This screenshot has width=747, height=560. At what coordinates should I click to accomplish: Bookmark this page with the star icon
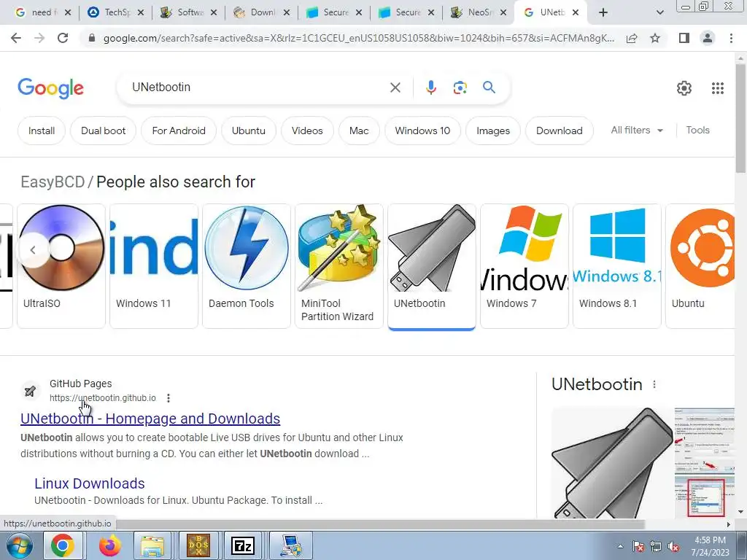(x=655, y=38)
